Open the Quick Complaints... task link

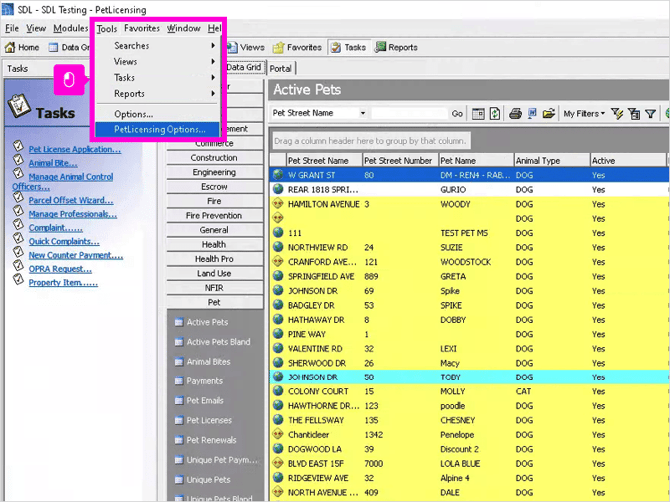(64, 241)
